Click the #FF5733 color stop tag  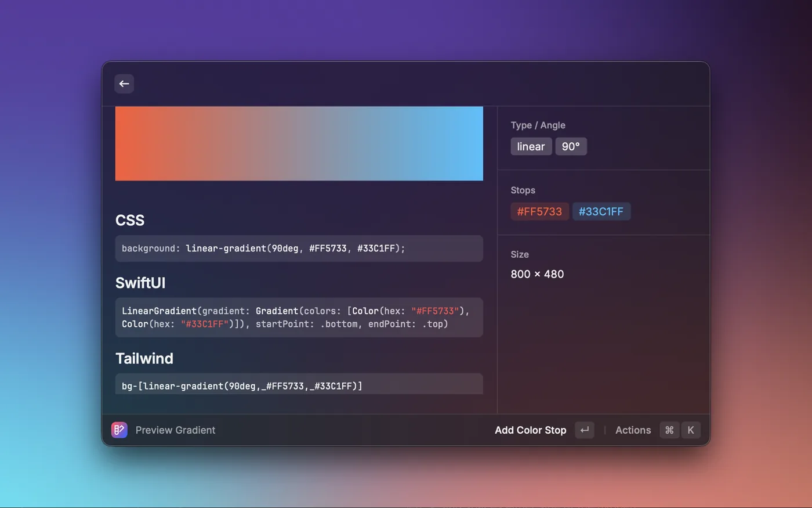(x=539, y=211)
